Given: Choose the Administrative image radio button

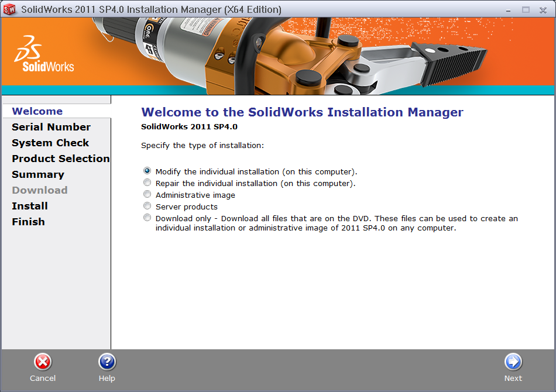Looking at the screenshot, I should coord(147,195).
